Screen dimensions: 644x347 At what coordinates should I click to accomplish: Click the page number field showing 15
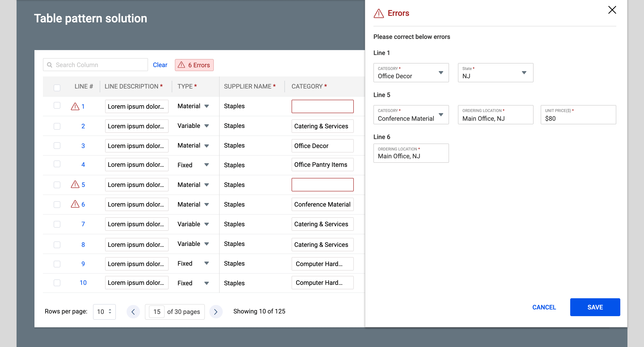pyautogui.click(x=157, y=312)
